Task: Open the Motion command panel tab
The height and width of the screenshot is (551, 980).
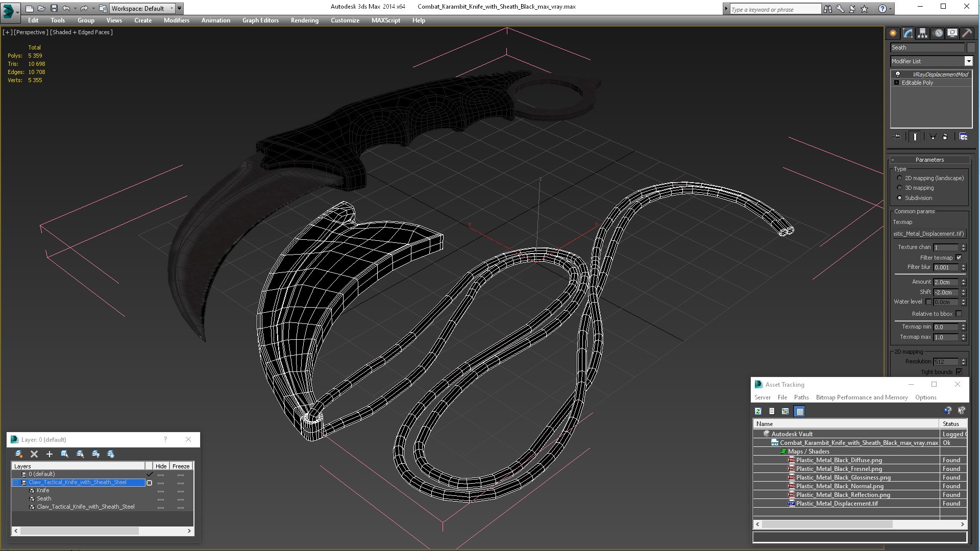Action: [x=938, y=33]
